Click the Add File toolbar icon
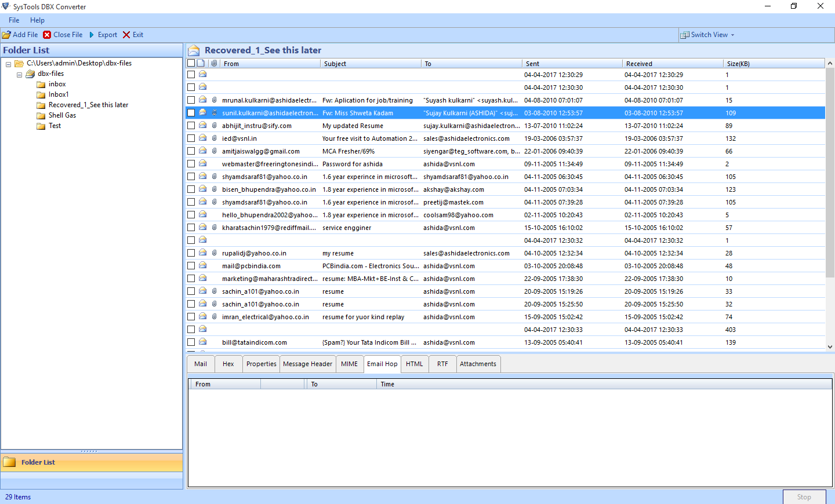Image resolution: width=835 pixels, height=504 pixels. point(6,35)
